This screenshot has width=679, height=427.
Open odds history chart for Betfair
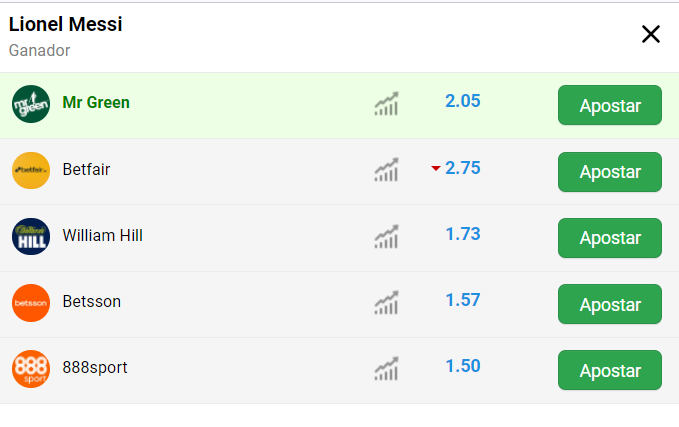[386, 170]
